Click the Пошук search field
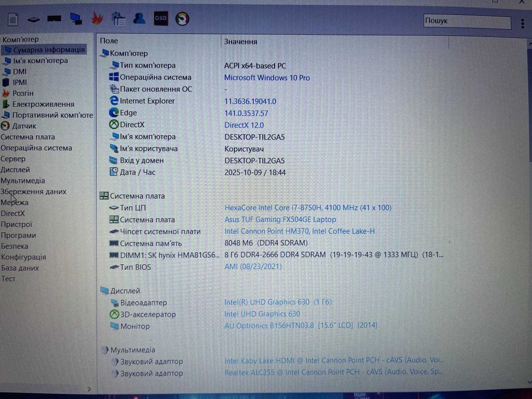532x399 pixels. 467,22
